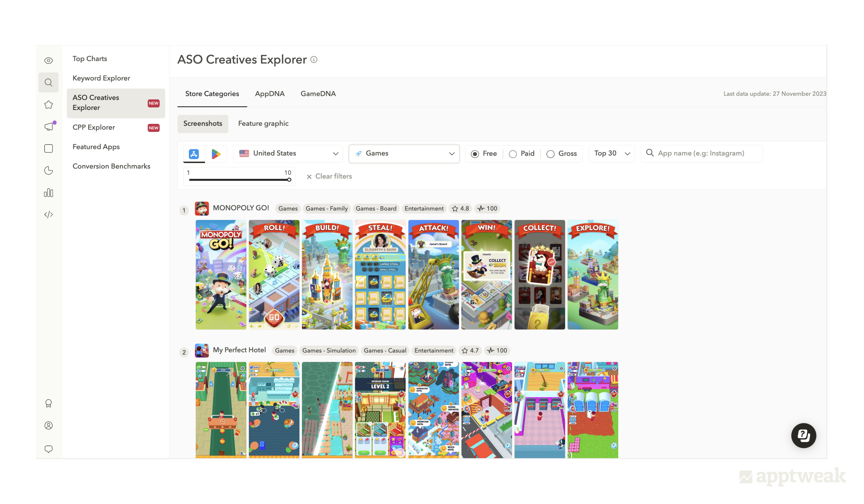Click the screenshot count range slider track

click(x=239, y=180)
